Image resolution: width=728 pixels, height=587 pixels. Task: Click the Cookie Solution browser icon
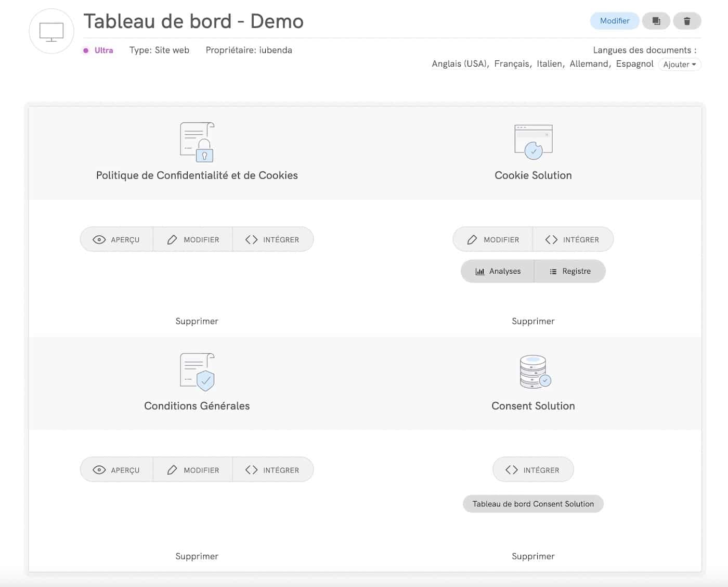coord(534,142)
